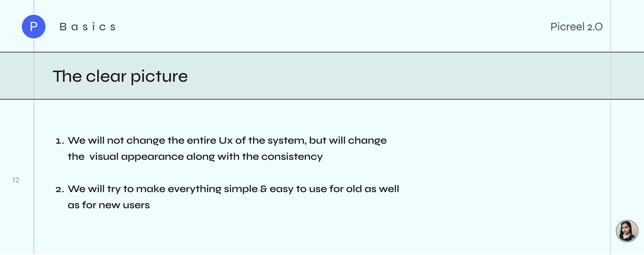Click the word 'everything' in bullet two
The height and width of the screenshot is (255, 644).
coord(195,189)
